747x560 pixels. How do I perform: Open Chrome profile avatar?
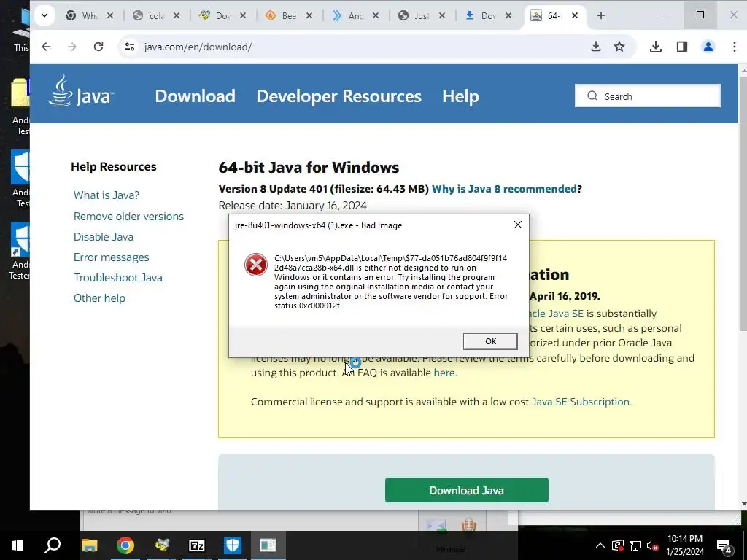click(708, 47)
